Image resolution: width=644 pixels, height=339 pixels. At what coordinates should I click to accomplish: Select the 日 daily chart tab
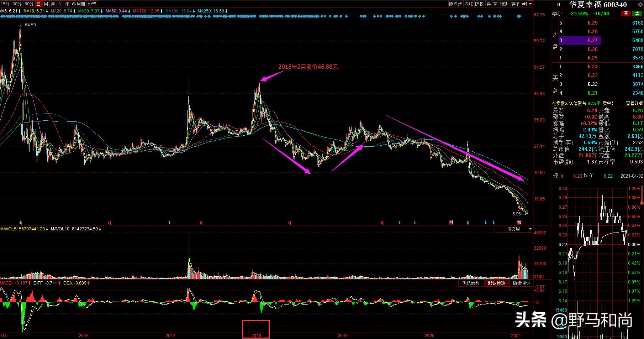point(38,4)
